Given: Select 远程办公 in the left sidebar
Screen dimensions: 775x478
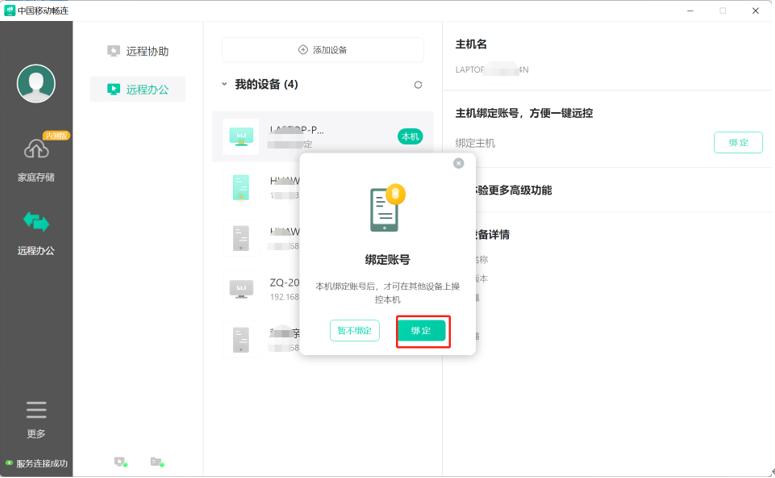Looking at the screenshot, I should coord(36,232).
